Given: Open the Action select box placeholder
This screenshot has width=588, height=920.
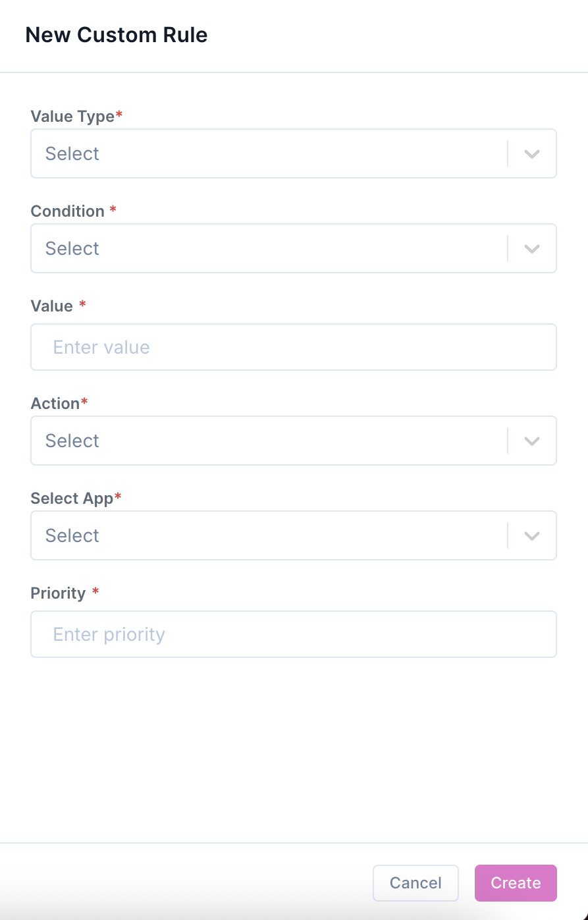Looking at the screenshot, I should (72, 441).
